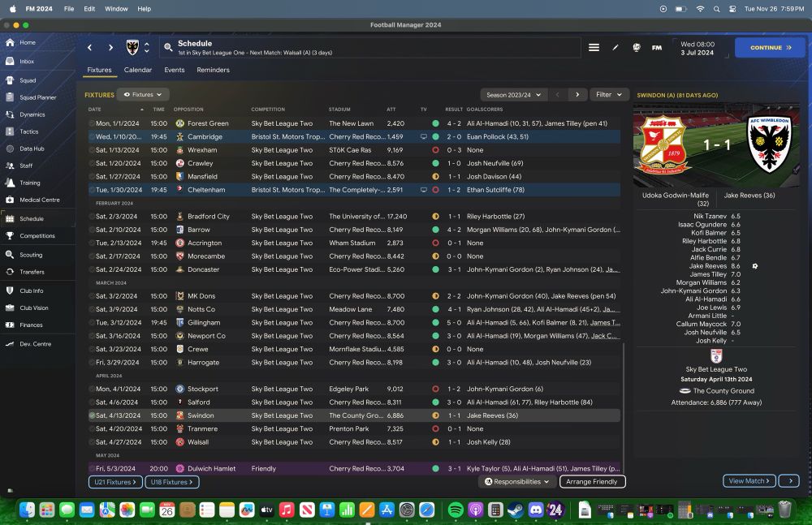812x525 pixels.
Task: Click Arrange Friendly button
Action: [593, 482]
